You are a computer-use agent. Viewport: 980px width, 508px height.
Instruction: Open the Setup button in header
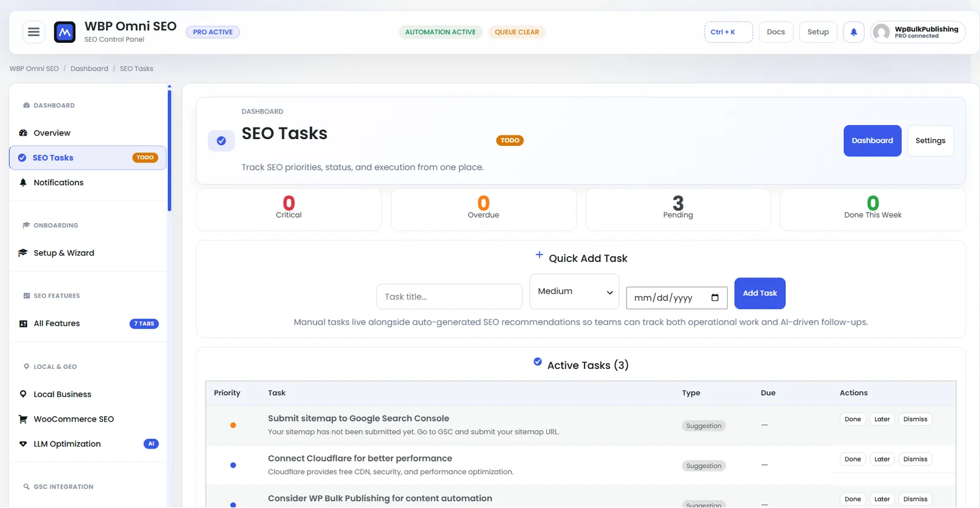click(x=818, y=32)
